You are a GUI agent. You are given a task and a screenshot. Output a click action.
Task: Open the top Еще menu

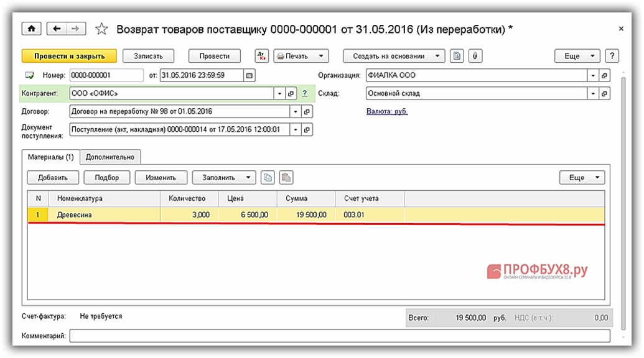tap(577, 56)
